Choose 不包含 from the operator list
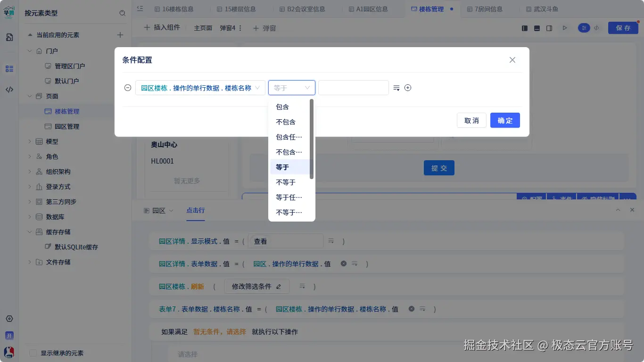Image resolution: width=644 pixels, height=362 pixels. 289,122
